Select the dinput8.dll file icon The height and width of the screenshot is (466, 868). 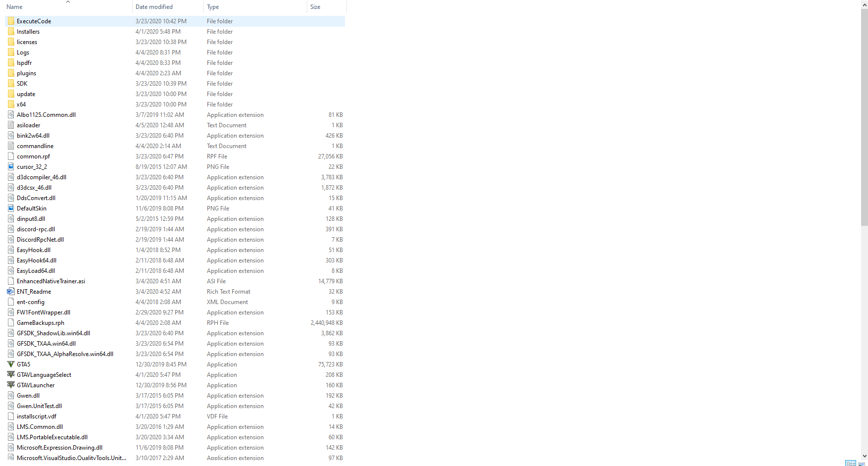point(11,219)
